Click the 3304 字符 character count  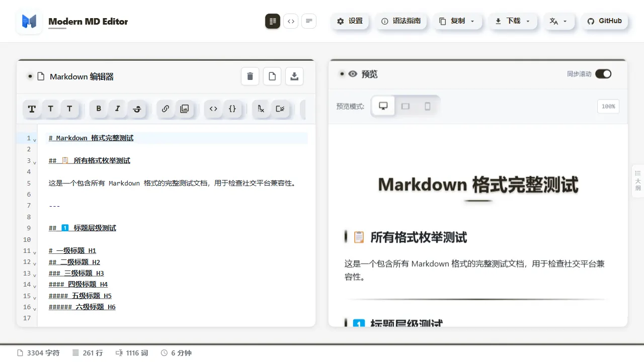pos(38,353)
